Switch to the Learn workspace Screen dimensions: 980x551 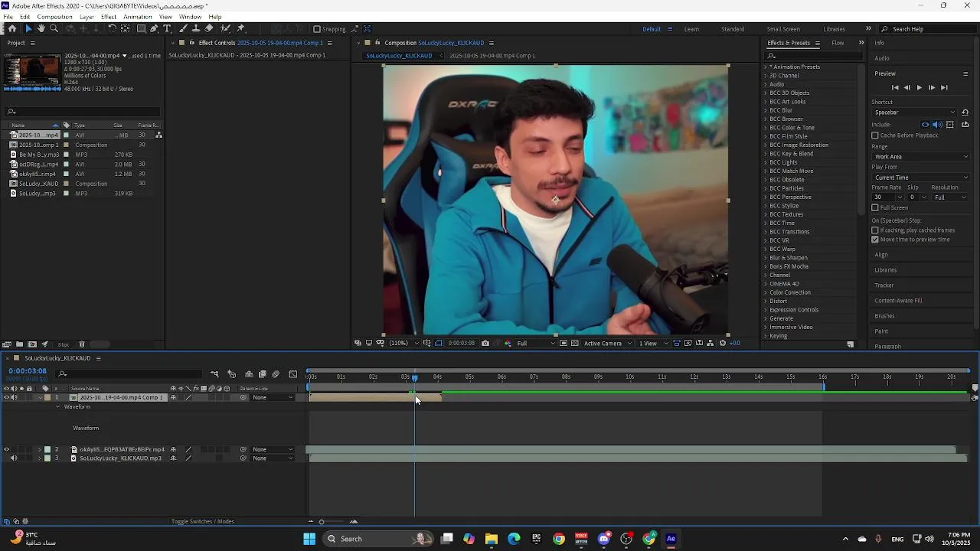point(691,29)
